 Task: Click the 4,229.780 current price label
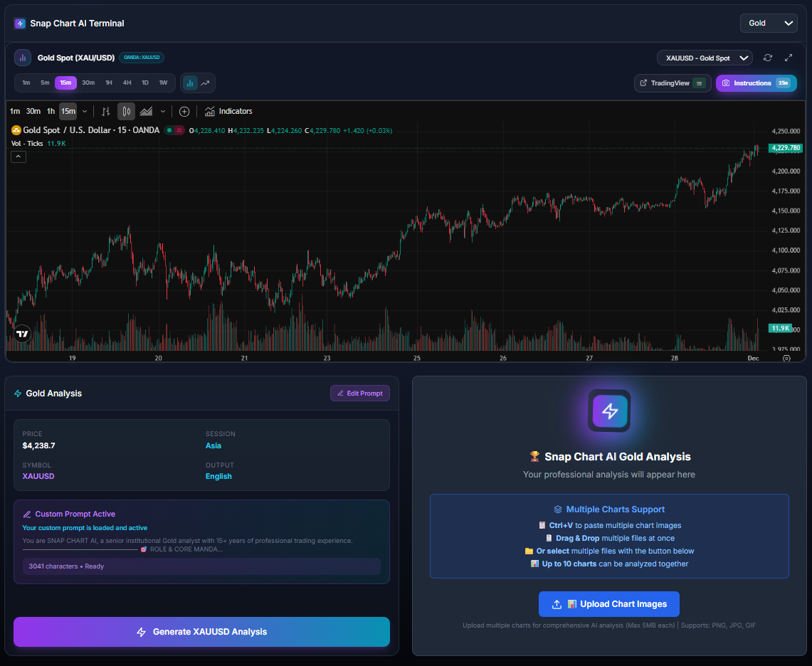(x=786, y=148)
